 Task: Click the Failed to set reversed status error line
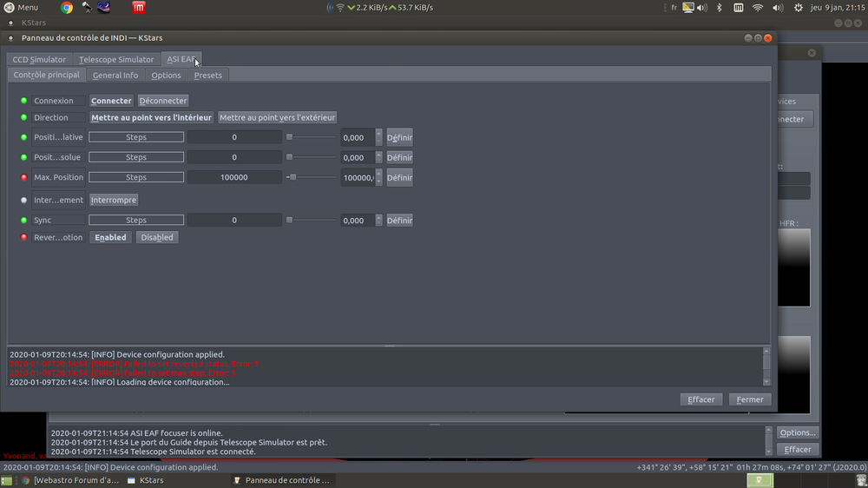click(135, 364)
